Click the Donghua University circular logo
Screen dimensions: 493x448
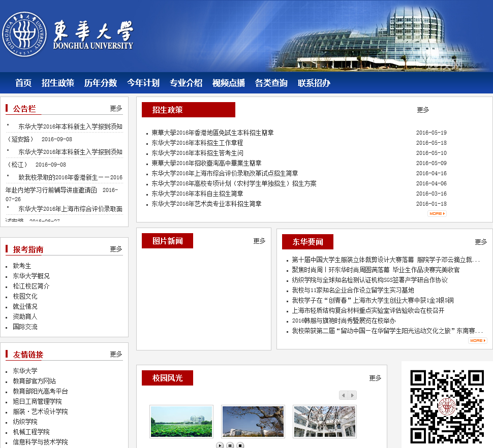point(24,34)
